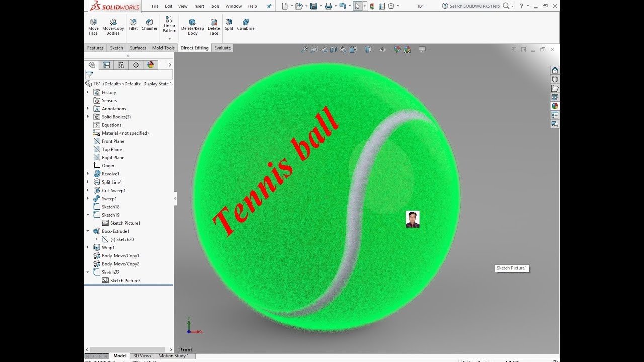
Task: Expand the History folder
Action: click(x=88, y=92)
